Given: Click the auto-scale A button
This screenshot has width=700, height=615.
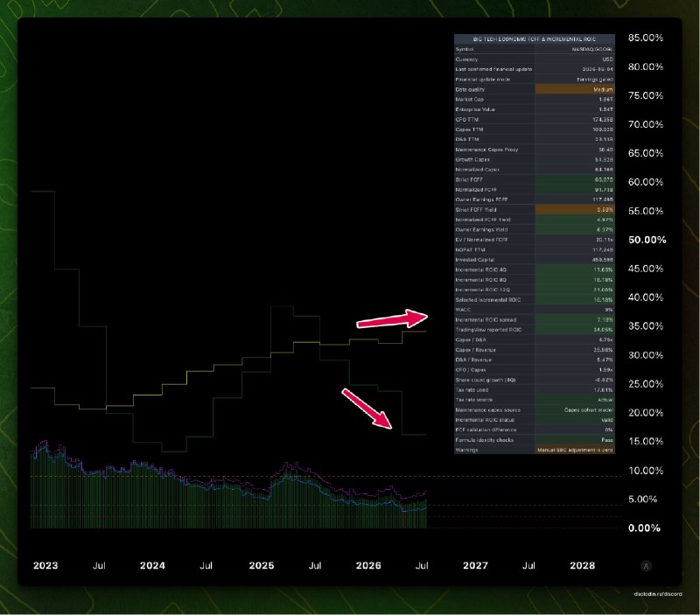Looking at the screenshot, I should pos(646,566).
